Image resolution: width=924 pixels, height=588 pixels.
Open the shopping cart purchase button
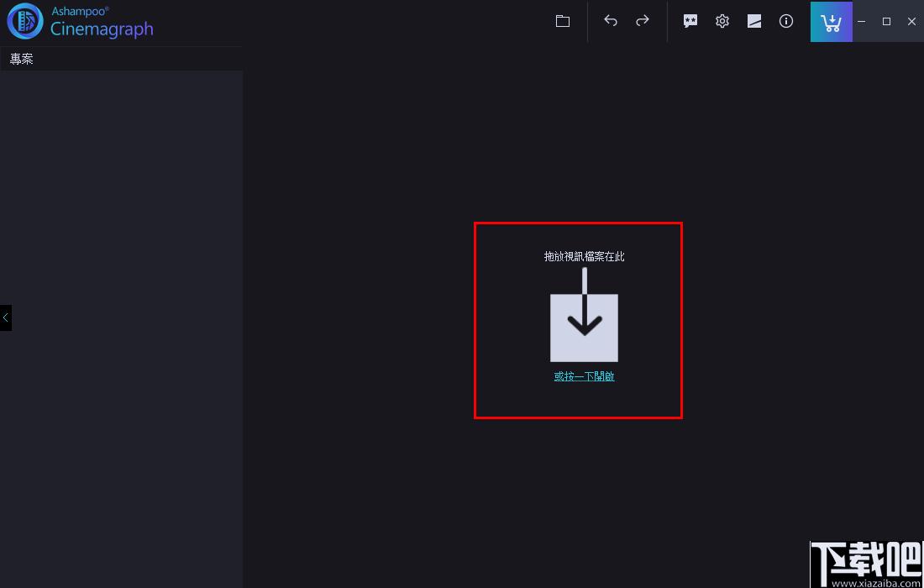click(831, 22)
